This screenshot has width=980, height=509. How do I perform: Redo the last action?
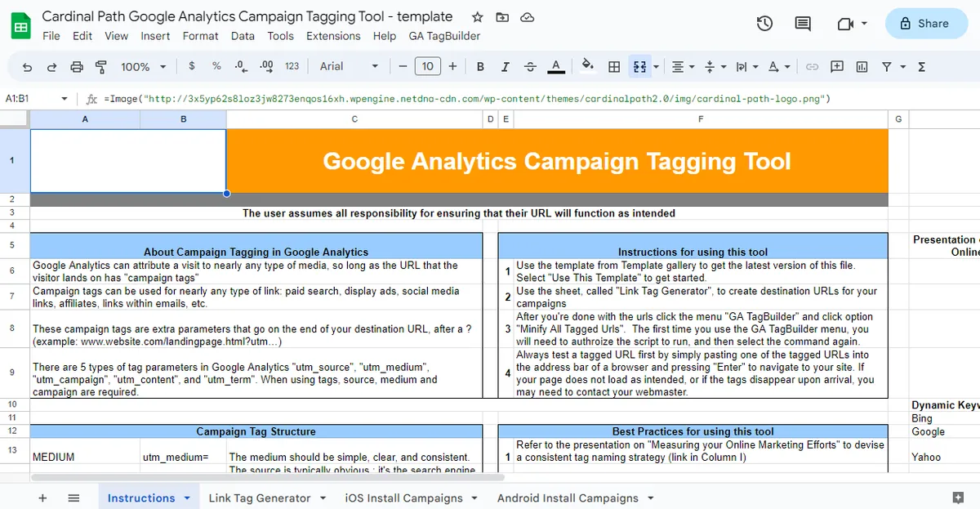tap(52, 66)
